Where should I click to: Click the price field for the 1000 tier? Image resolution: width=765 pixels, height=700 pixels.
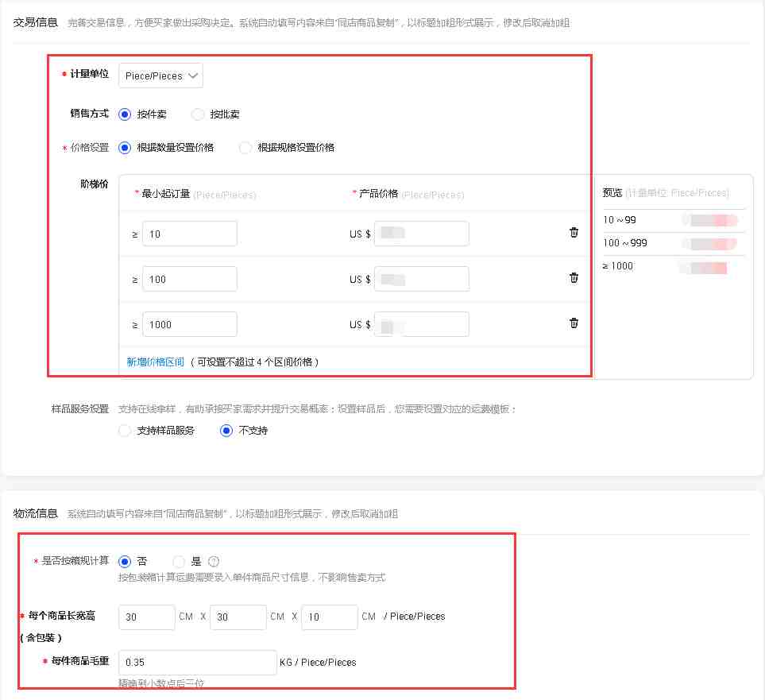click(x=422, y=325)
